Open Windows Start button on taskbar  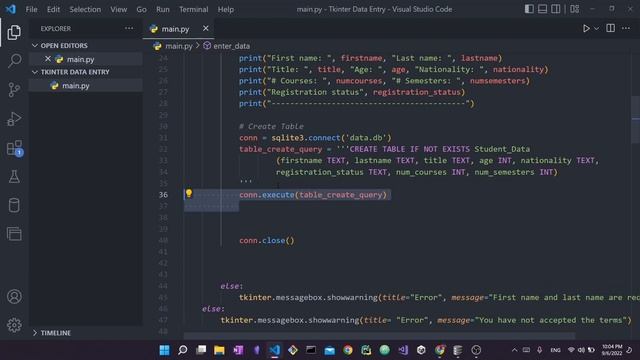point(164,350)
